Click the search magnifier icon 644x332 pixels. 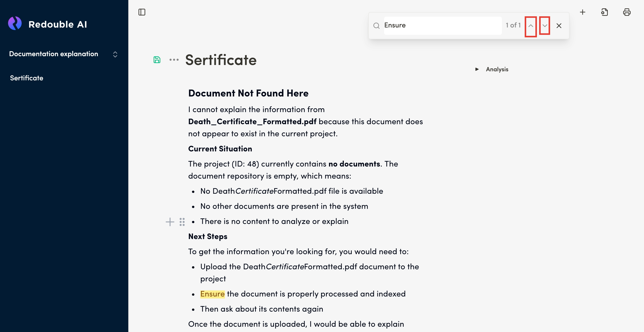(376, 26)
